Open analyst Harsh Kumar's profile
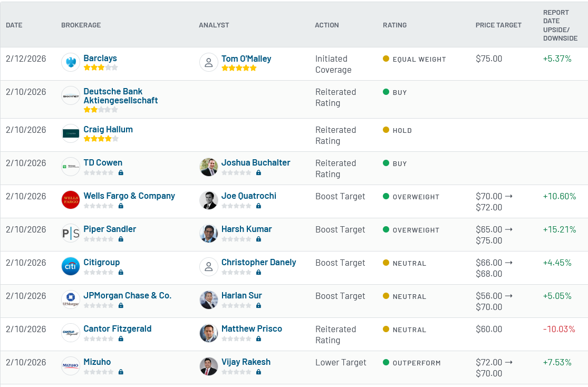 246,229
